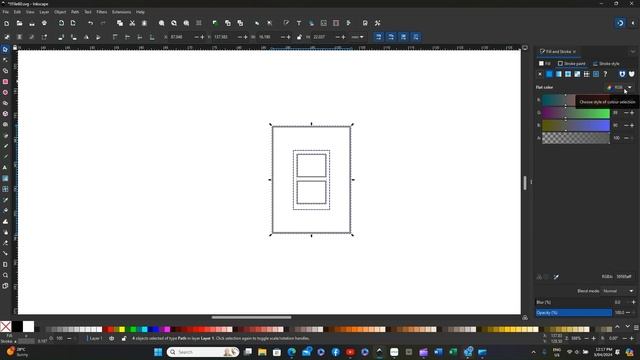This screenshot has width=640, height=360.
Task: Choose the Mesh gradient paint option
Action: 577,74
